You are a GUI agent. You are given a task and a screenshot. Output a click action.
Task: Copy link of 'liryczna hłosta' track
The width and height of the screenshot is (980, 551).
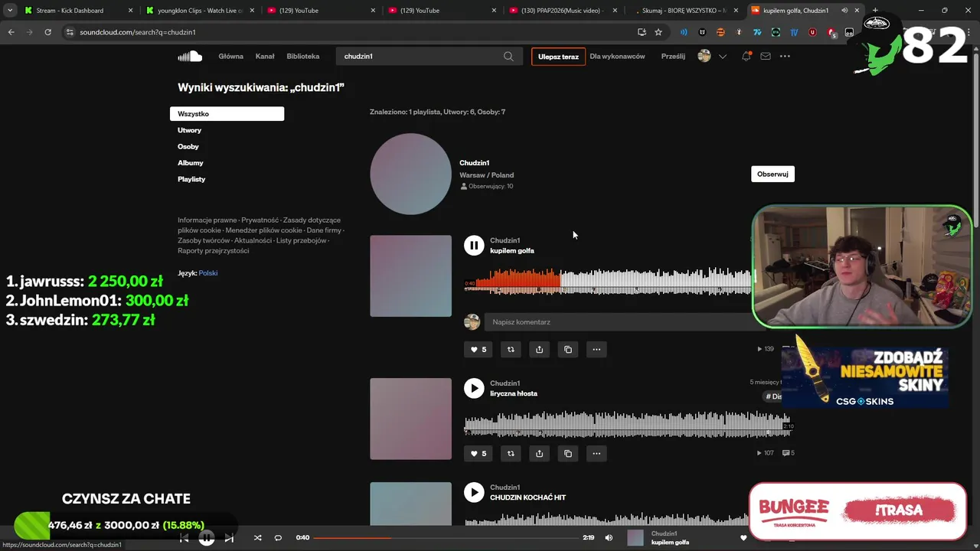(x=568, y=453)
